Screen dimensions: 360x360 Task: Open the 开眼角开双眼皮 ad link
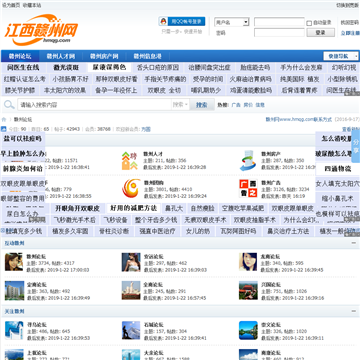point(77,209)
